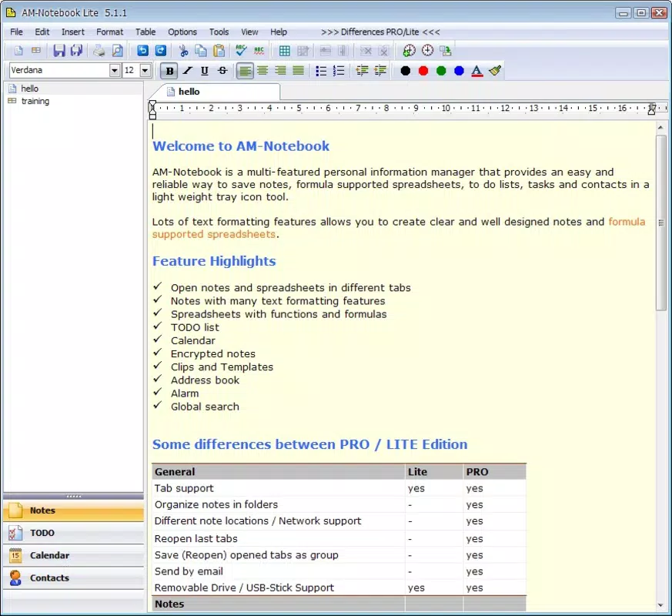This screenshot has height=616, width=672.
Task: Open the Contacts section
Action: point(73,577)
